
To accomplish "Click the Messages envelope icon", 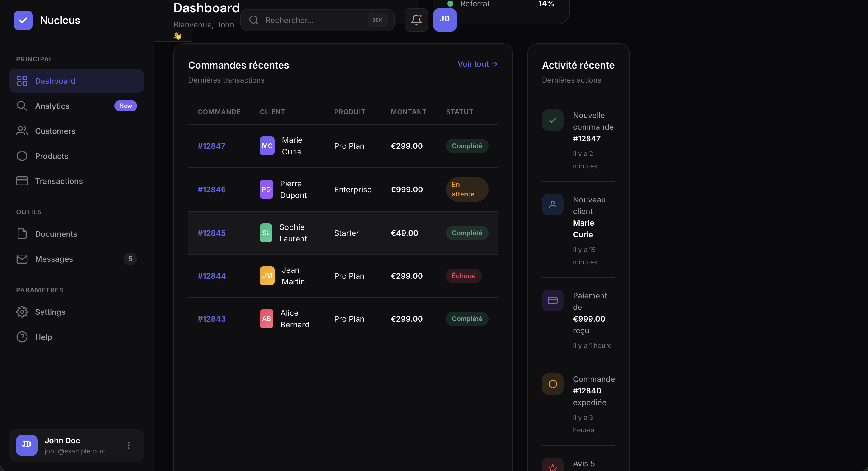I will 22,259.
